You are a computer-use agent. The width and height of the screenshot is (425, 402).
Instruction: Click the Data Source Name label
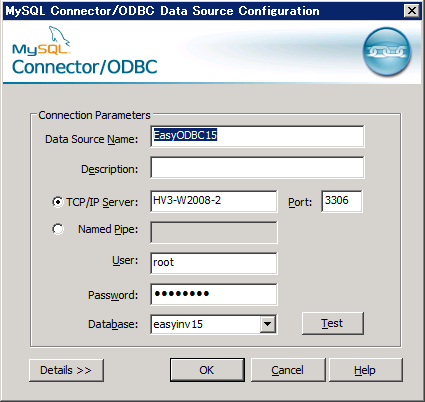point(91,139)
